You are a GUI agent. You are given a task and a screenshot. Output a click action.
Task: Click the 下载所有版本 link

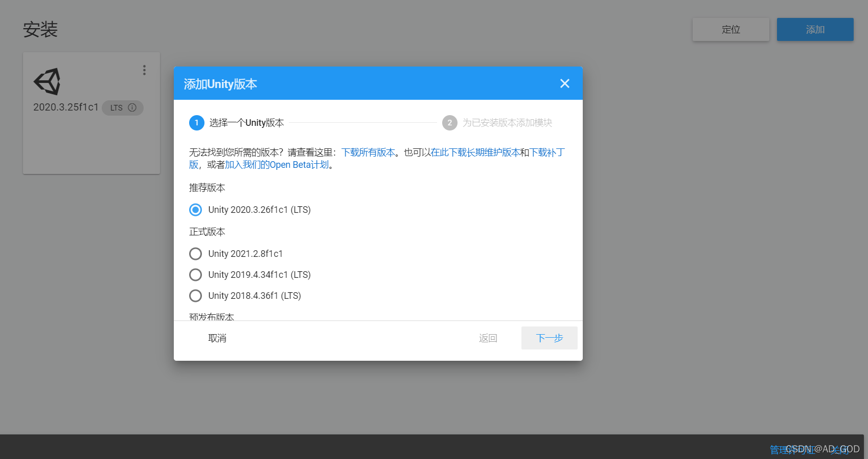pos(368,152)
